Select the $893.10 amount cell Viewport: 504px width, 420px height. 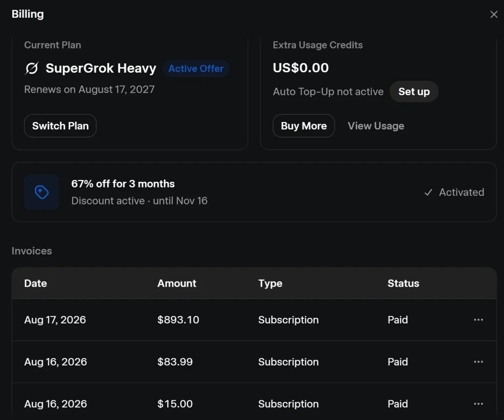178,320
